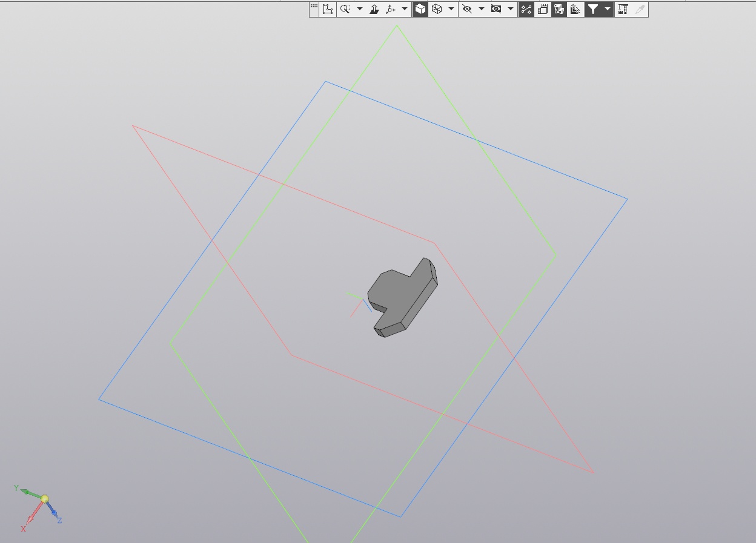The width and height of the screenshot is (756, 543).
Task: Click the crane-shaped structure icon
Action: pos(623,9)
